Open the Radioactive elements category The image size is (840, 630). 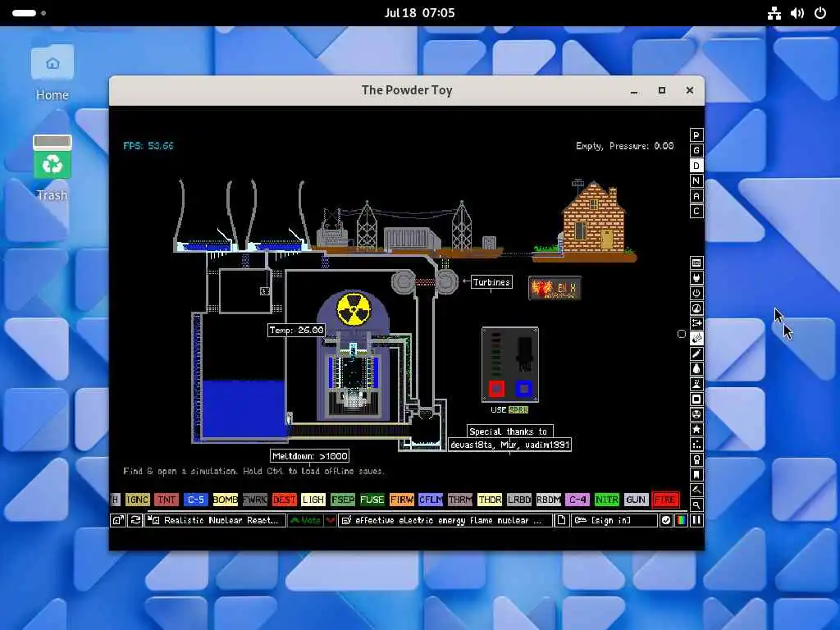696,414
